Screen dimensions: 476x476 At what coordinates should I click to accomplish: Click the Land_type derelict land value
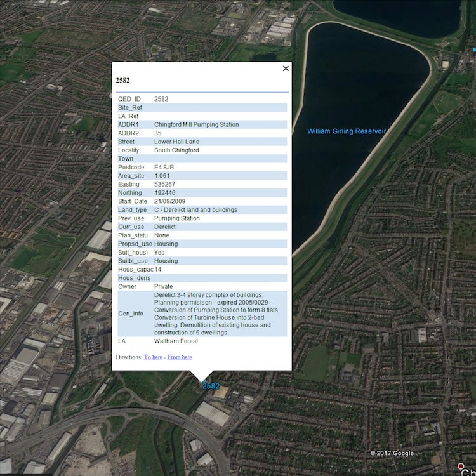tap(195, 209)
